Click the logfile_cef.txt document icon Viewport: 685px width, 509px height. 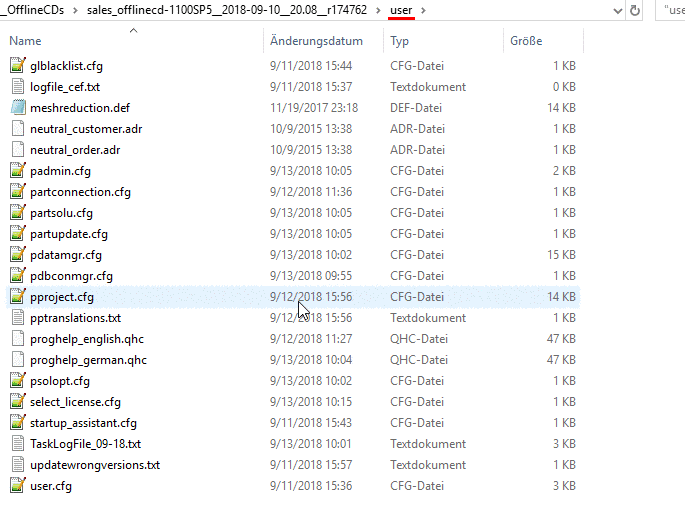17,87
